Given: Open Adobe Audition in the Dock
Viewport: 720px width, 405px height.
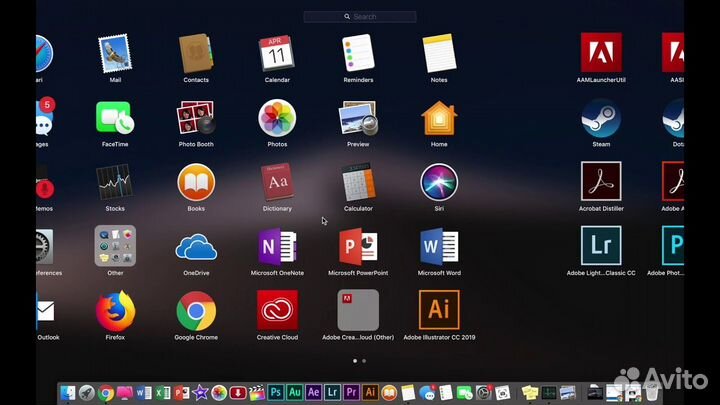Looking at the screenshot, I should tap(294, 393).
